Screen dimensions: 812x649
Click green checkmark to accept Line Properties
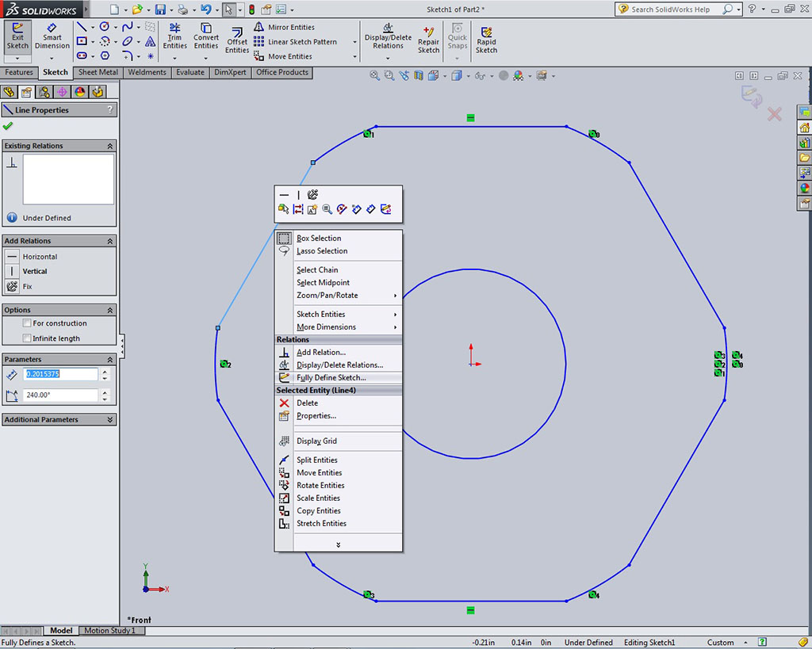pyautogui.click(x=8, y=126)
